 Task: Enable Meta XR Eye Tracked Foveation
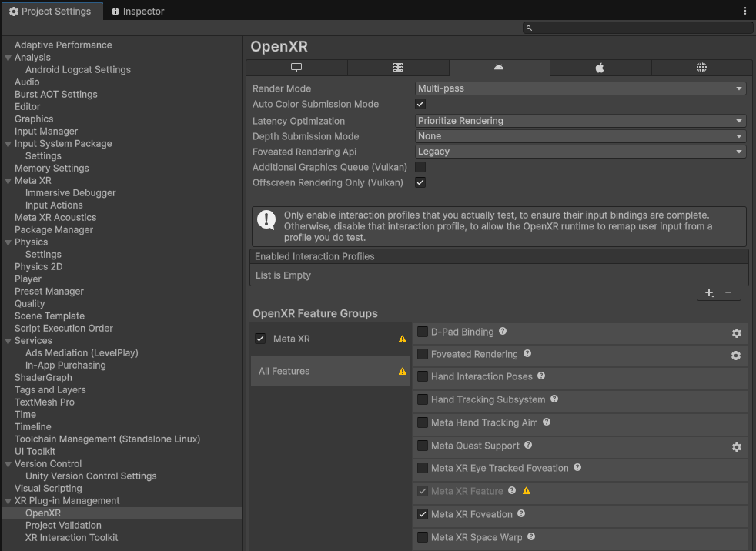pos(423,468)
